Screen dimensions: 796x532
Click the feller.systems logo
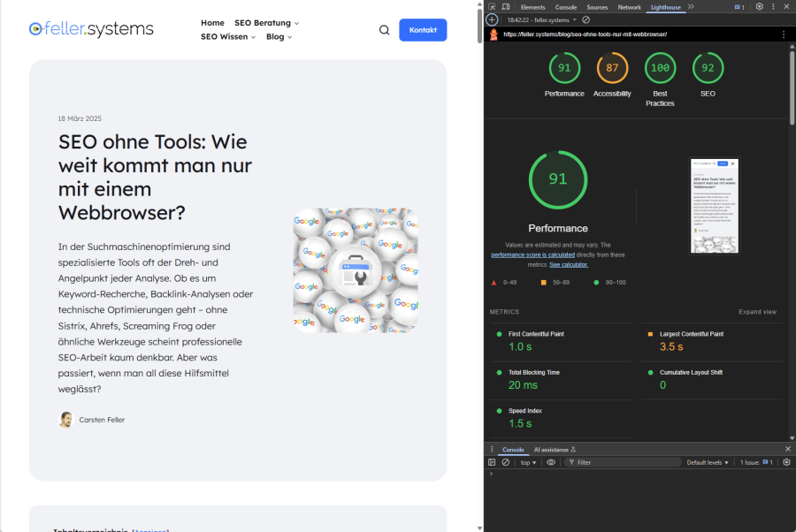tap(91, 29)
